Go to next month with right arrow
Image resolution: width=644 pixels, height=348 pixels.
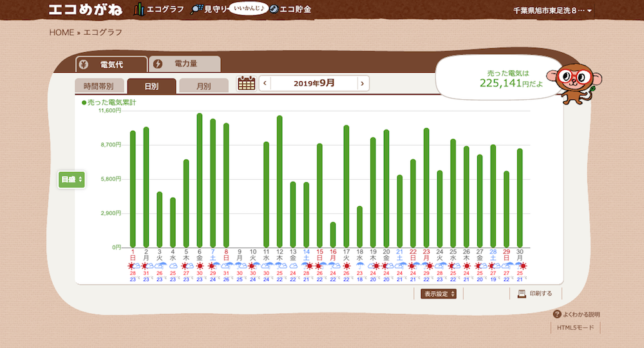click(x=363, y=83)
